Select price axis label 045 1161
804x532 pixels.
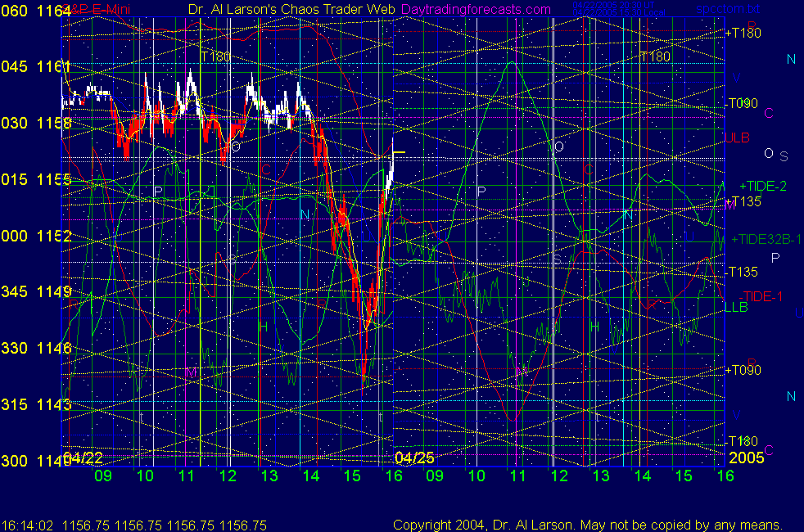[x=35, y=66]
